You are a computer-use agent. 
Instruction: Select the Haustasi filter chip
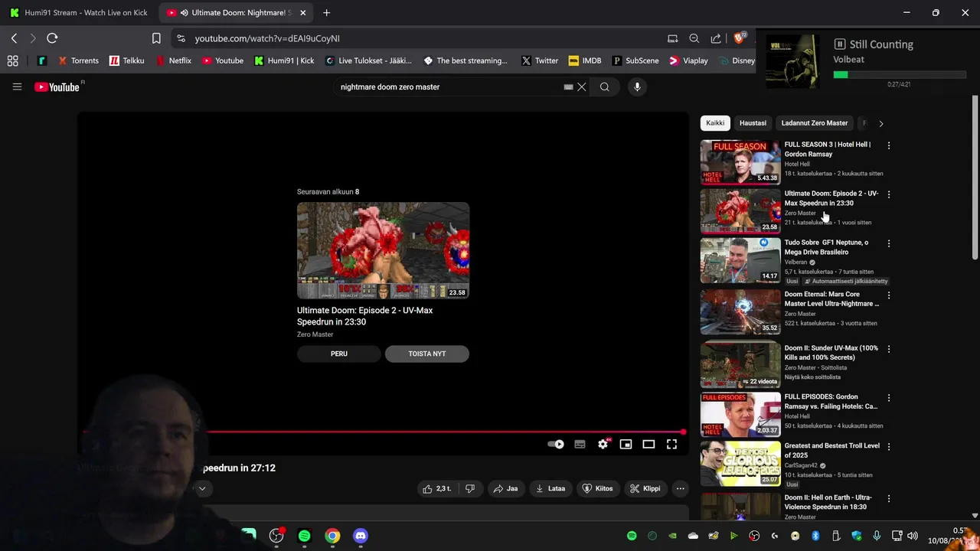[x=753, y=122]
